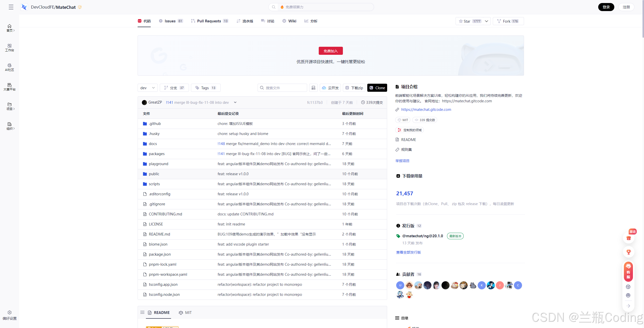The height and width of the screenshot is (328, 644).
Task: Open the Pull Requests tab
Action: [x=210, y=21]
